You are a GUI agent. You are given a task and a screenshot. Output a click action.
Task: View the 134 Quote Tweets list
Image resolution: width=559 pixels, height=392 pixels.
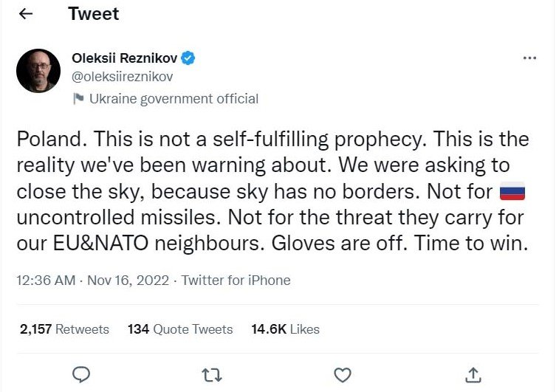pyautogui.click(x=180, y=329)
